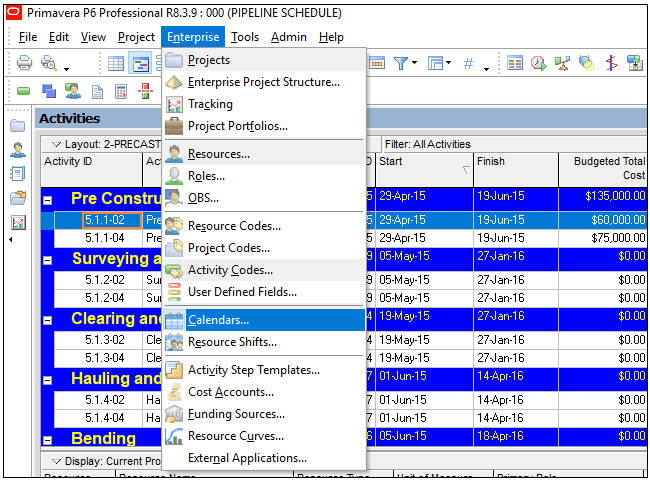Open the Admin menu

coord(289,37)
